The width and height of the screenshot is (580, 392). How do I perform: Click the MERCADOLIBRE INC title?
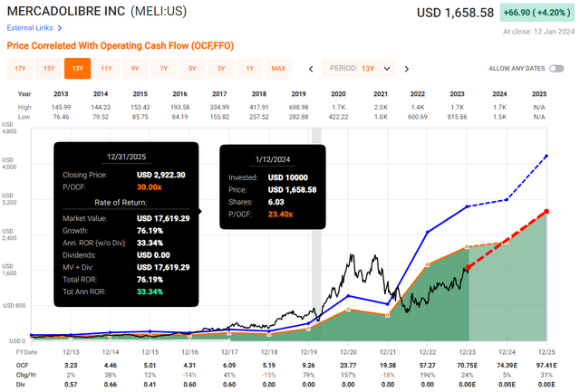pyautogui.click(x=66, y=11)
